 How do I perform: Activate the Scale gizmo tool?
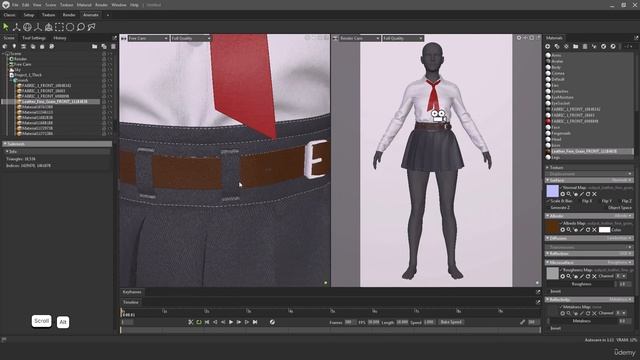(38, 27)
